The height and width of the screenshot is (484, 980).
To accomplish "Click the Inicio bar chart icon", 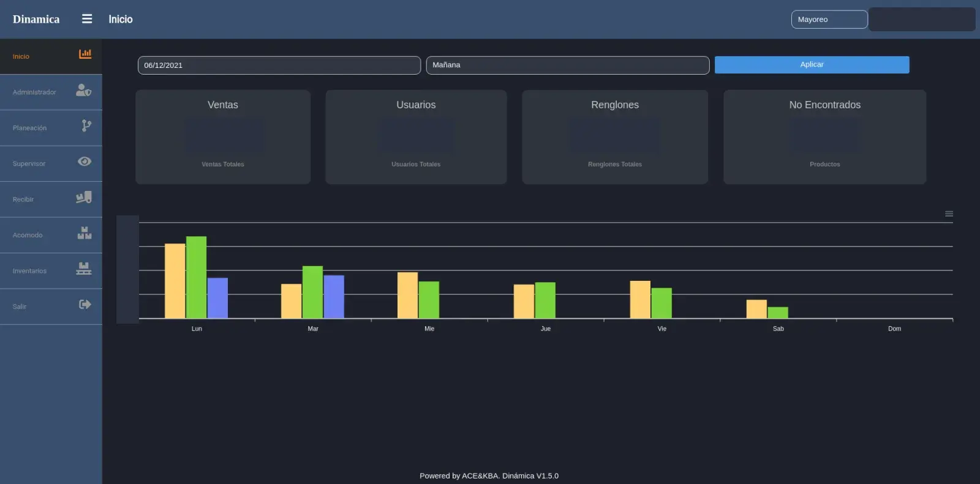I will click(x=85, y=54).
